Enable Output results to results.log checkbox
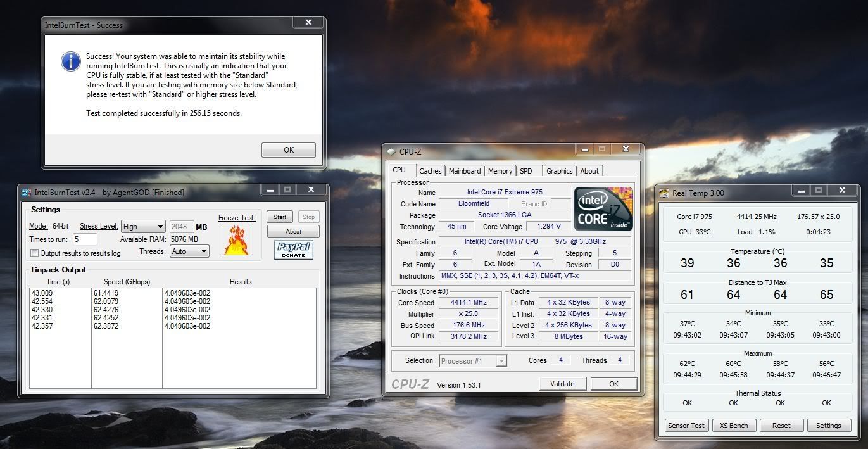 tap(35, 253)
